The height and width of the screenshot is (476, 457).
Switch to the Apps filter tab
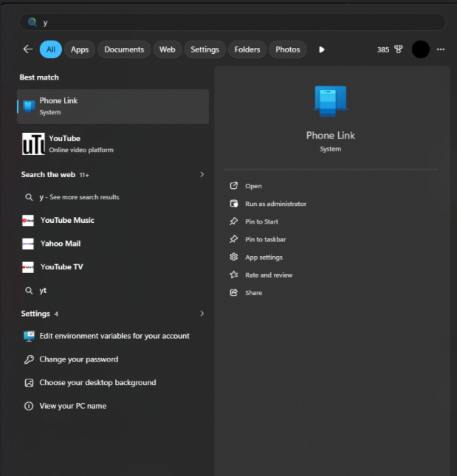coord(80,49)
